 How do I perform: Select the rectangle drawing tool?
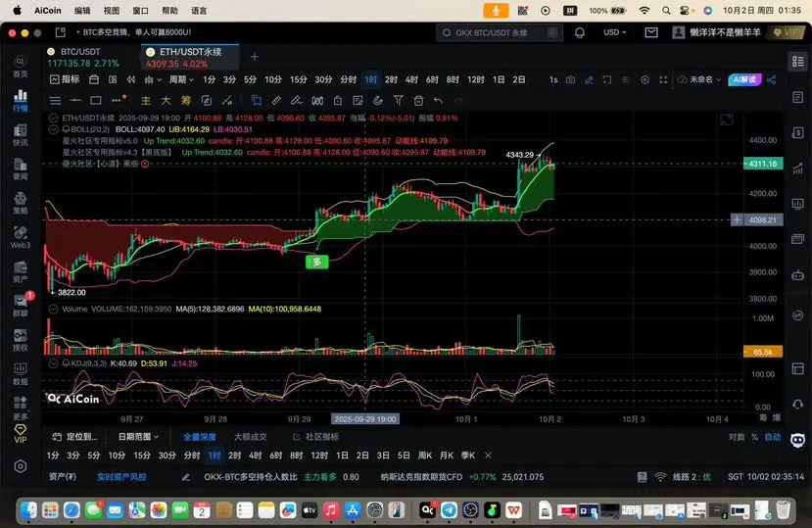click(x=96, y=101)
